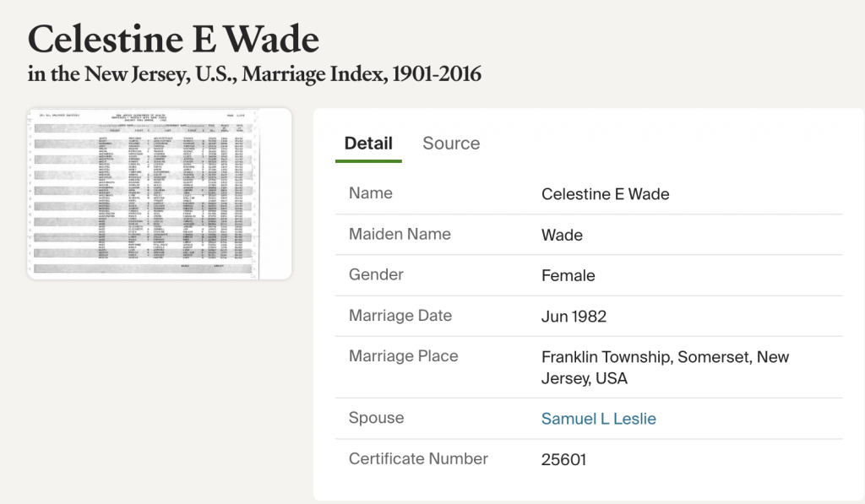Click the maiden name value Wade
Screen dimensions: 865x504
562,235
